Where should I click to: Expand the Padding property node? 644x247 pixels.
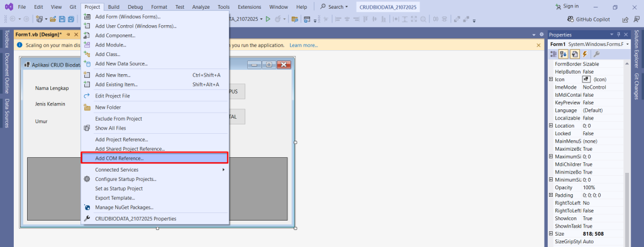pyautogui.click(x=551, y=195)
